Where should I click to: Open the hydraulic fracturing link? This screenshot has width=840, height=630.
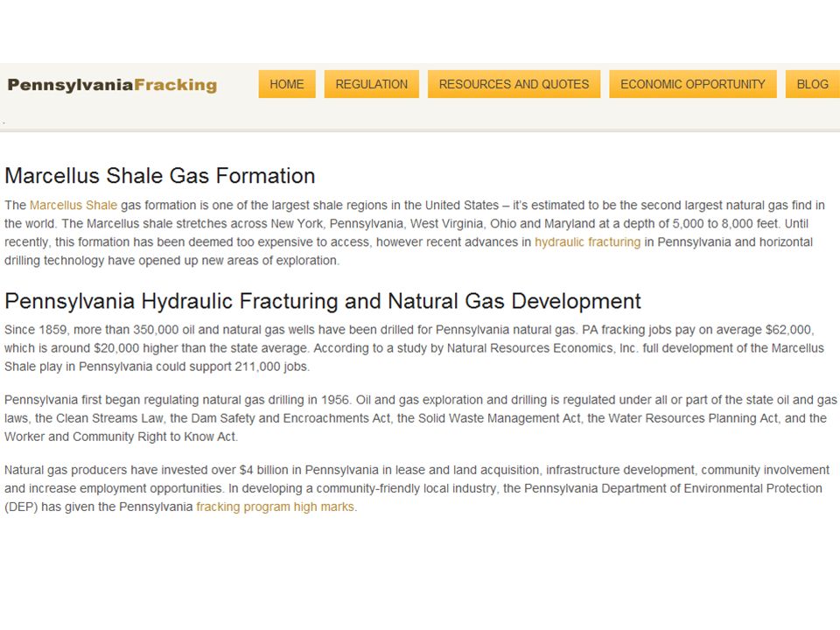(x=588, y=242)
